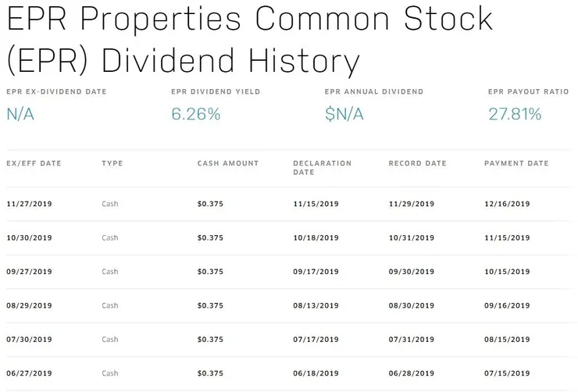Click the Declaration Date column header
578x392 pixels.
point(323,168)
